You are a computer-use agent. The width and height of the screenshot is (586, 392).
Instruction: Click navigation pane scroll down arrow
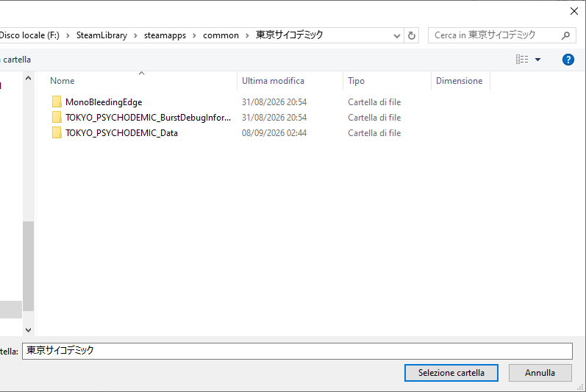click(28, 330)
